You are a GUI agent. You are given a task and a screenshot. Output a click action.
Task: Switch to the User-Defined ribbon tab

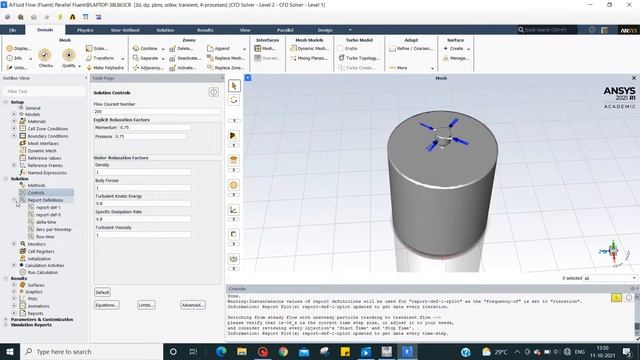(x=125, y=30)
